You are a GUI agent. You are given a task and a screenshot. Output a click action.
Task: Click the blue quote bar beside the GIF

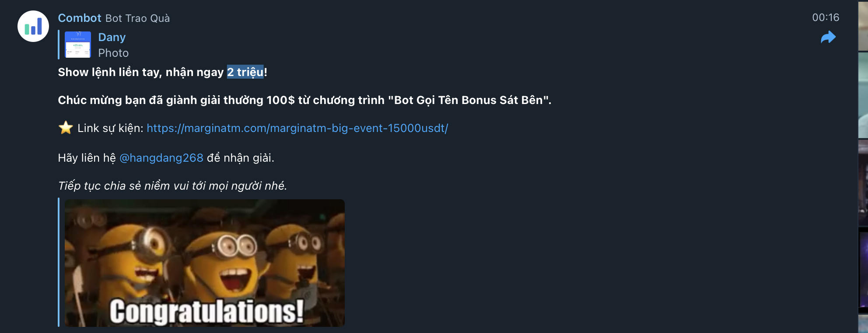(59, 262)
